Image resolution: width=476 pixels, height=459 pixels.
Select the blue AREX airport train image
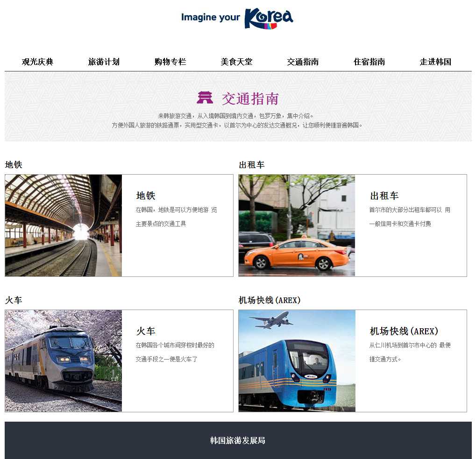coord(297,361)
